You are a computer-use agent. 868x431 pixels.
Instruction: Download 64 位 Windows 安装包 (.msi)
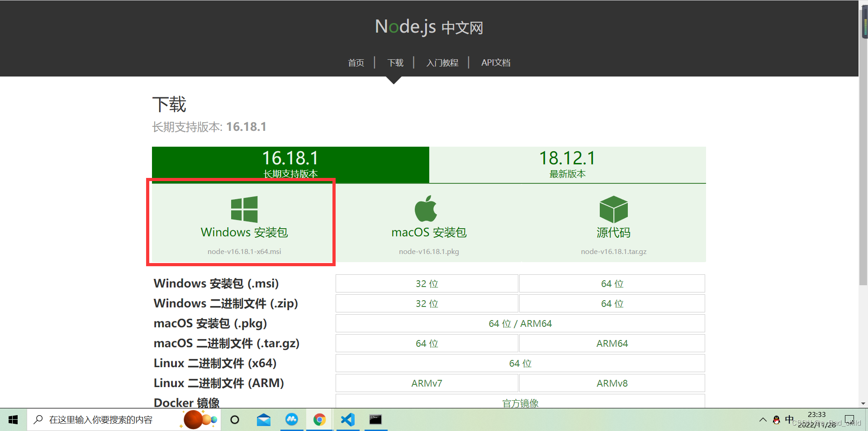(612, 283)
